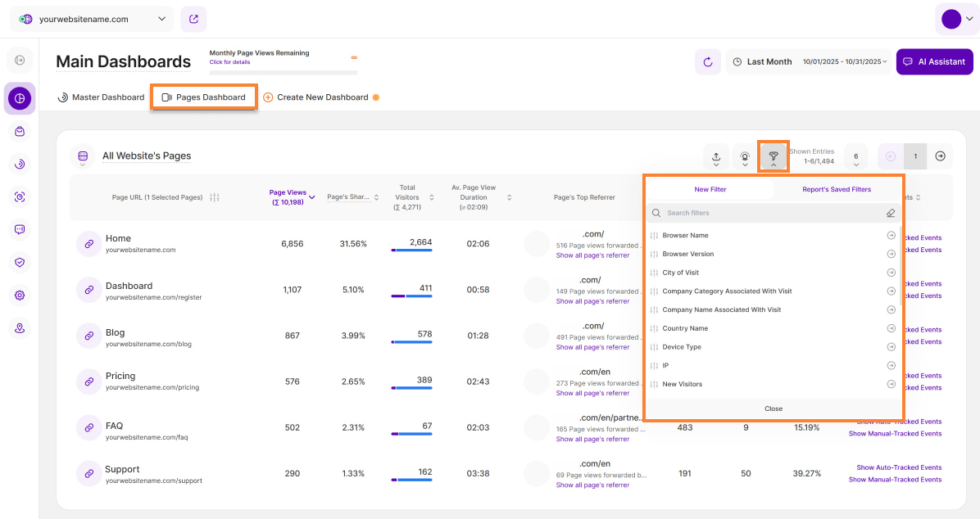980x519 pixels.
Task: Expand the sidebar with arrow icon
Action: [20, 60]
